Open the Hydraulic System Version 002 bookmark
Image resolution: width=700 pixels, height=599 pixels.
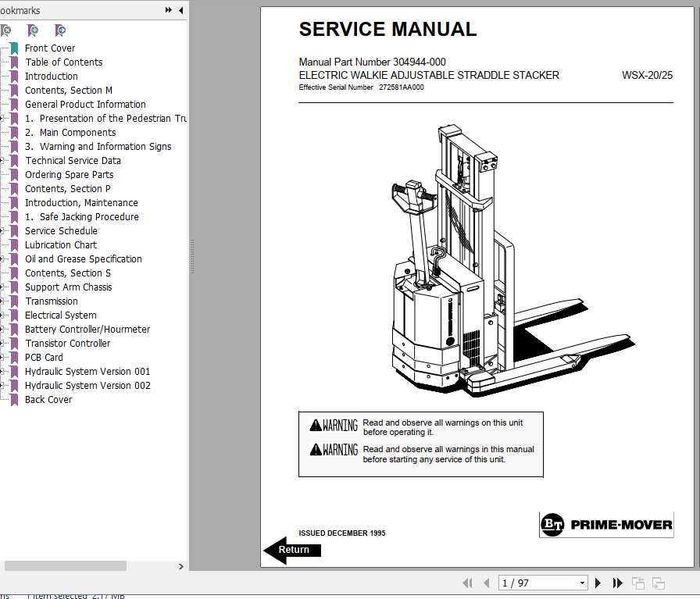pyautogui.click(x=87, y=385)
